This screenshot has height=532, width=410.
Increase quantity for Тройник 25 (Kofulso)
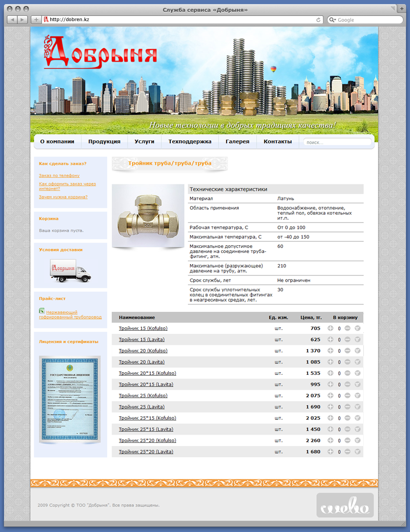pyautogui.click(x=330, y=395)
